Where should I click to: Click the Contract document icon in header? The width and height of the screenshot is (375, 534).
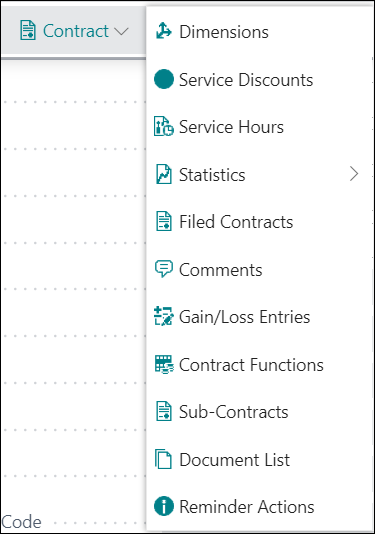(28, 31)
